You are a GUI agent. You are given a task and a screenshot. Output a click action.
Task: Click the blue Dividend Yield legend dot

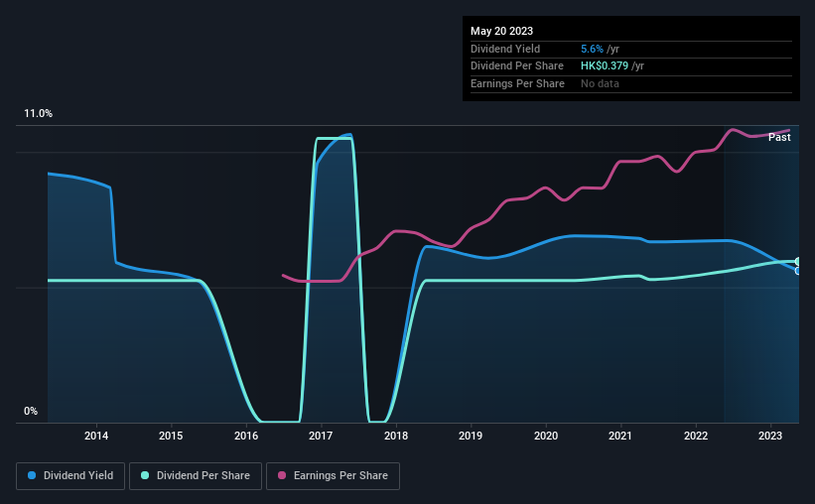32,475
